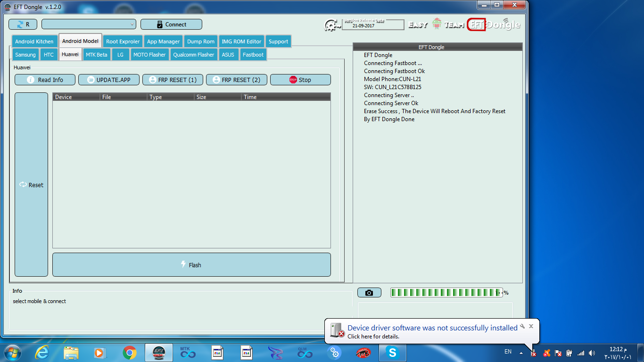
Task: Click the Device column header
Action: [76, 97]
